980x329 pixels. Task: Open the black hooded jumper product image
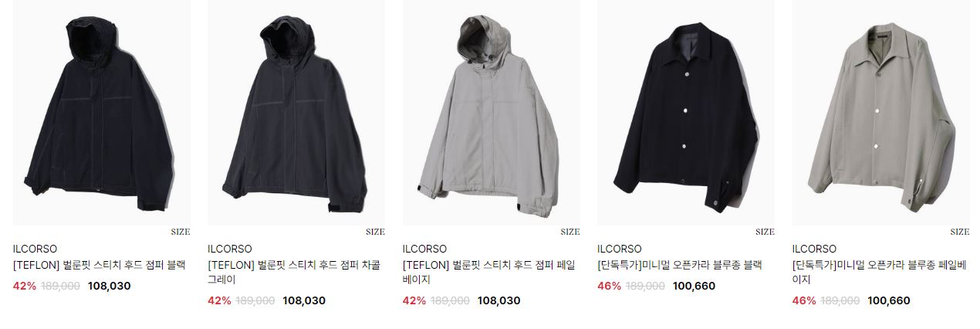coord(102,113)
